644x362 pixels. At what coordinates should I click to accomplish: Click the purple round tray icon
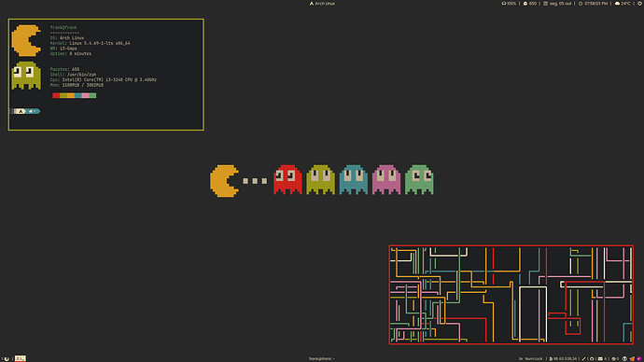tap(639, 358)
